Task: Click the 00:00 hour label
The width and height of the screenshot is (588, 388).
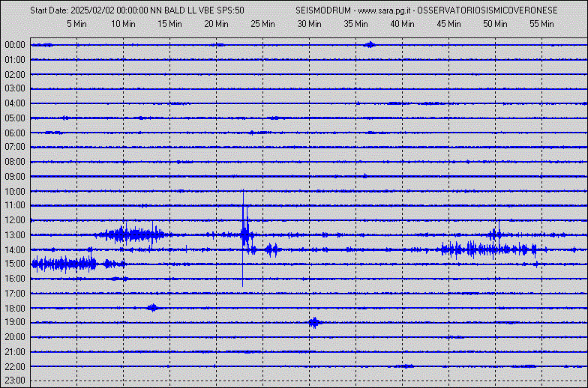Action: click(x=15, y=45)
